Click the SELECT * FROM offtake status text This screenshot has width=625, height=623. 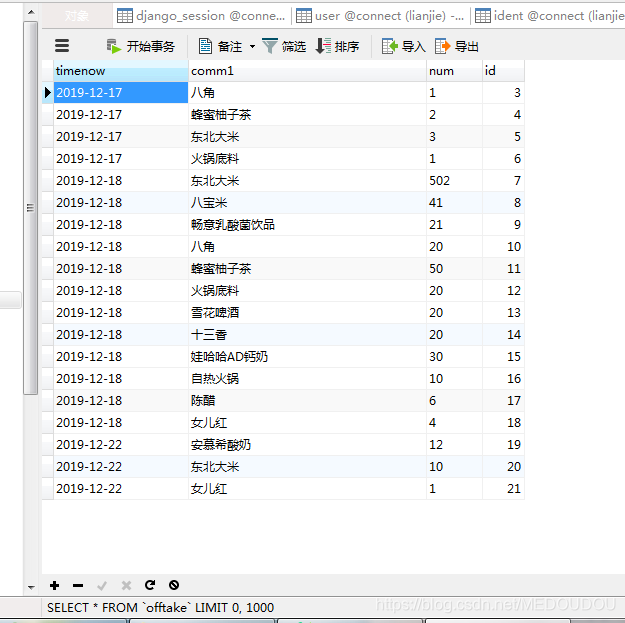(x=160, y=607)
